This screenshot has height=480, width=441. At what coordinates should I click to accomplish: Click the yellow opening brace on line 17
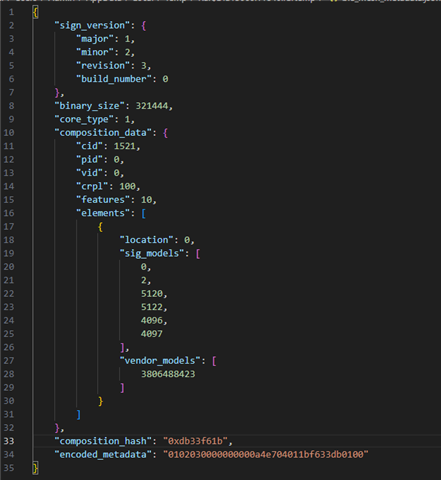pyautogui.click(x=100, y=227)
